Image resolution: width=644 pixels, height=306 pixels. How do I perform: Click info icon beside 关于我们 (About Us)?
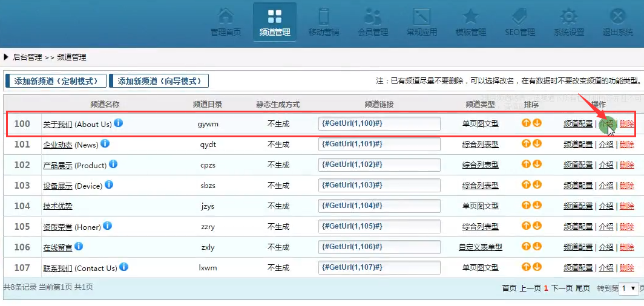pyautogui.click(x=119, y=123)
